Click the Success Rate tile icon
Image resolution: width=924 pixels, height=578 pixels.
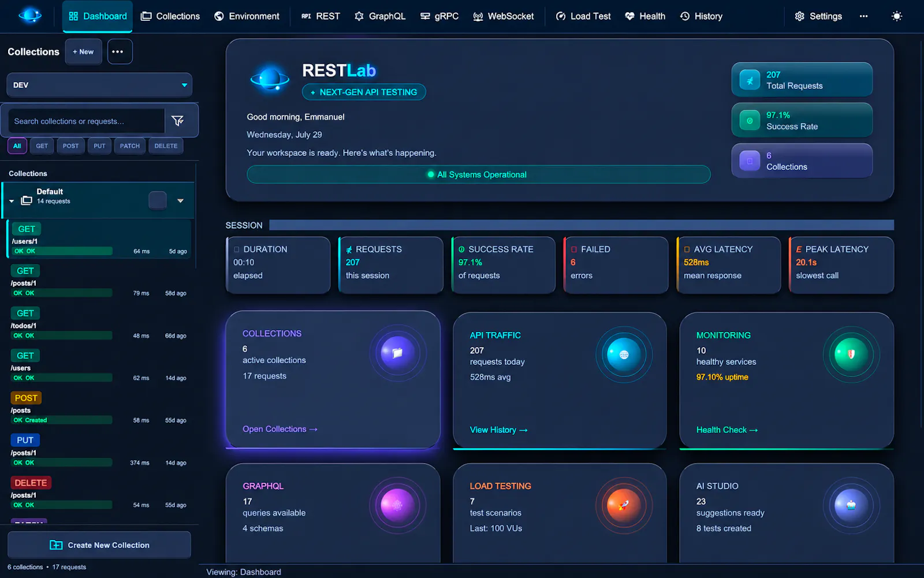pos(750,121)
